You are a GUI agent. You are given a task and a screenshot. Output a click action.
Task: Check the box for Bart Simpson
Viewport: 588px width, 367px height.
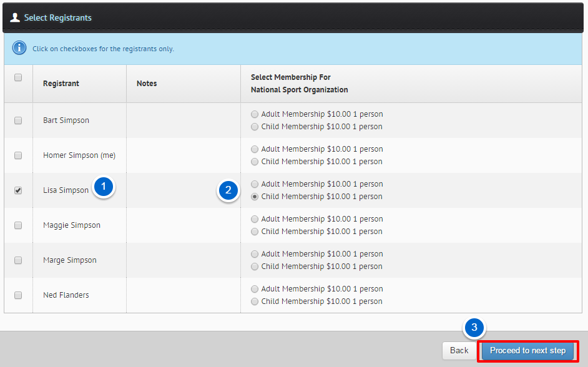18,120
